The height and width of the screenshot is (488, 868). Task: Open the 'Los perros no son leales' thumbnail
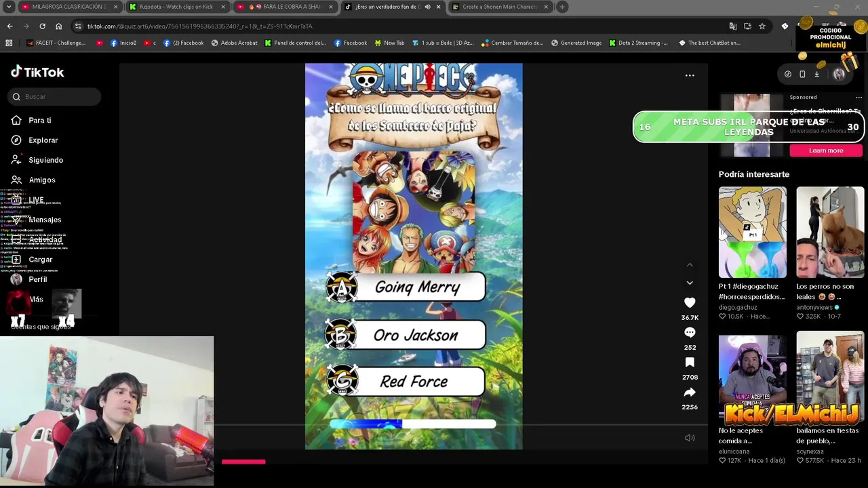pos(830,232)
